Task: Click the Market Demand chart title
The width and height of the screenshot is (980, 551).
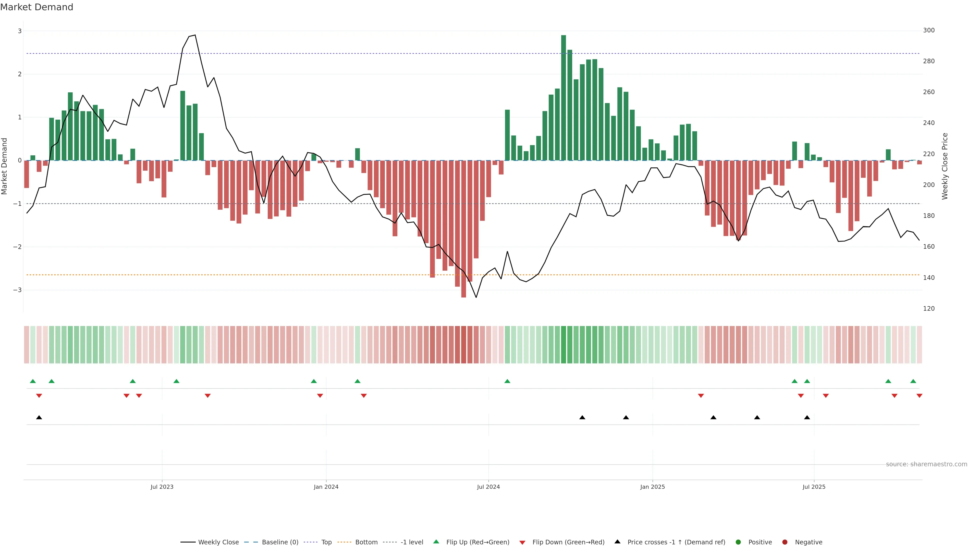Action: tap(36, 7)
